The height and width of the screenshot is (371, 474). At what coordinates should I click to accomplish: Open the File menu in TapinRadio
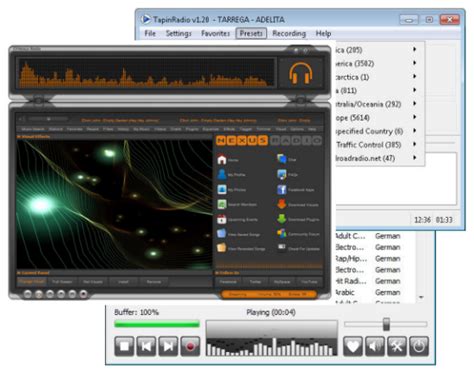point(150,33)
